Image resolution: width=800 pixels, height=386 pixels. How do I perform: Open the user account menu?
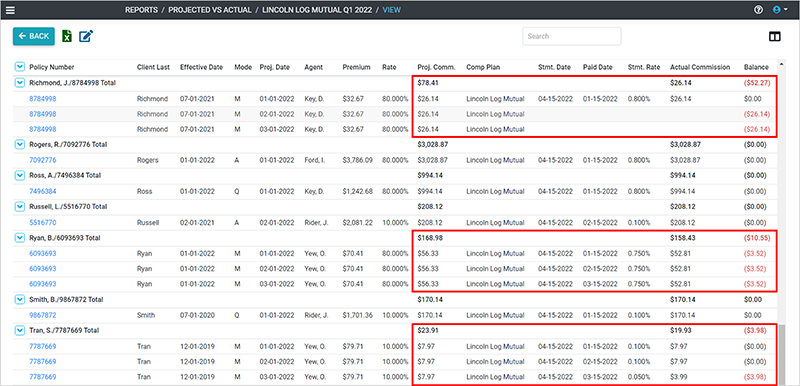(x=780, y=10)
